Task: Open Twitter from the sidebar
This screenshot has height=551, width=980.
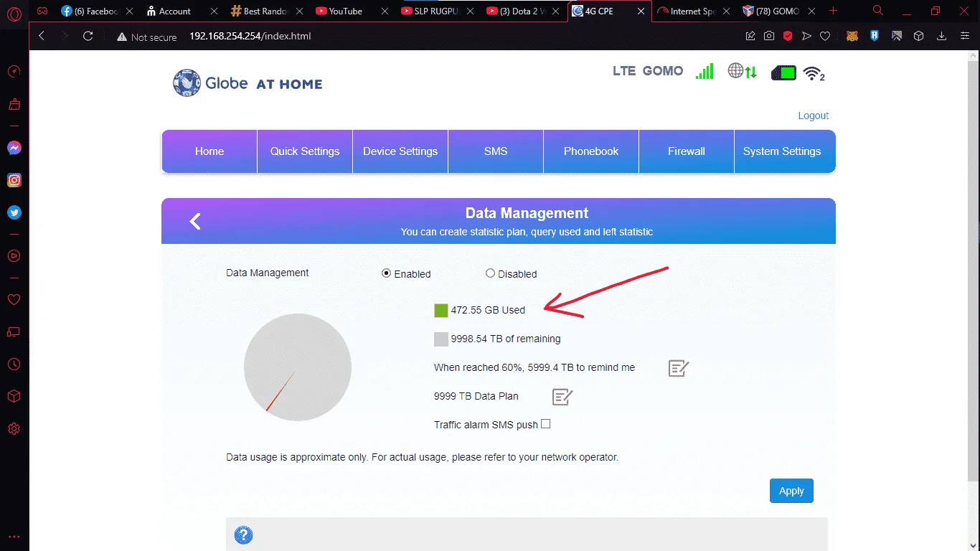Action: (14, 212)
